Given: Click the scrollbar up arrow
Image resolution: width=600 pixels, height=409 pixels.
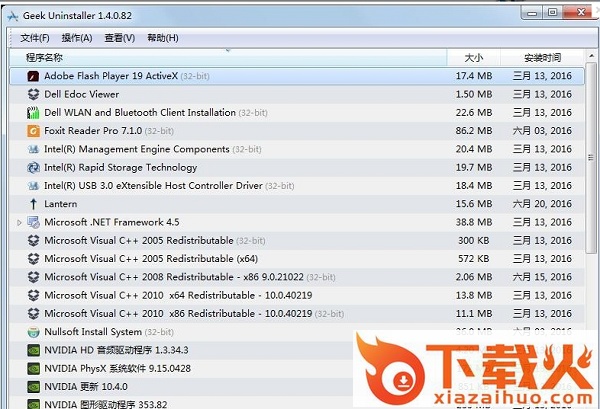Looking at the screenshot, I should (591, 56).
